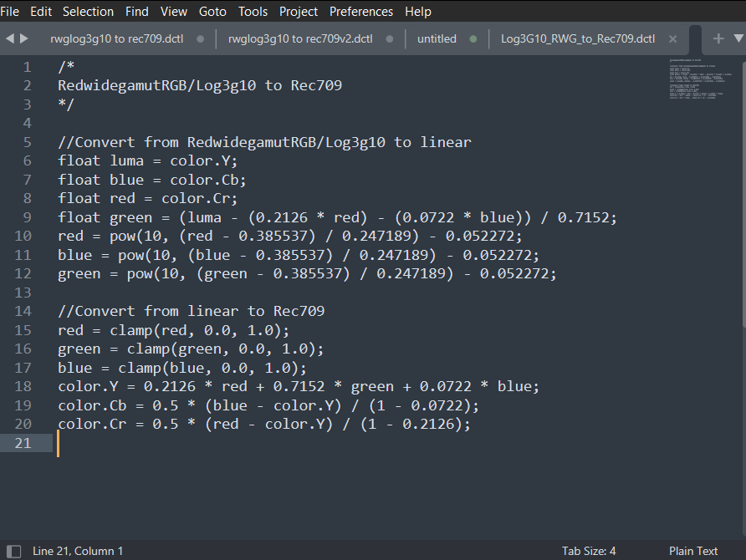Screen dimensions: 746x560
Task: Click value 0.7152 in float green line
Action: (x=583, y=217)
